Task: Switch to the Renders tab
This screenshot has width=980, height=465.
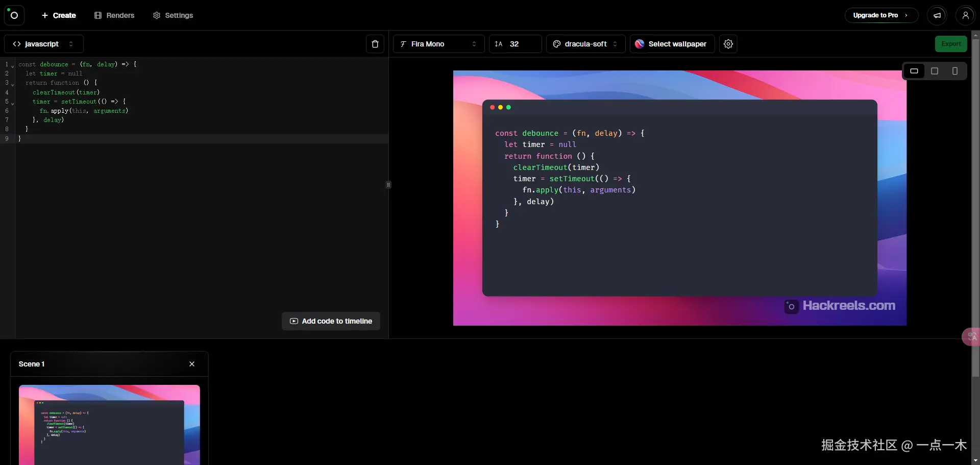Action: point(114,15)
